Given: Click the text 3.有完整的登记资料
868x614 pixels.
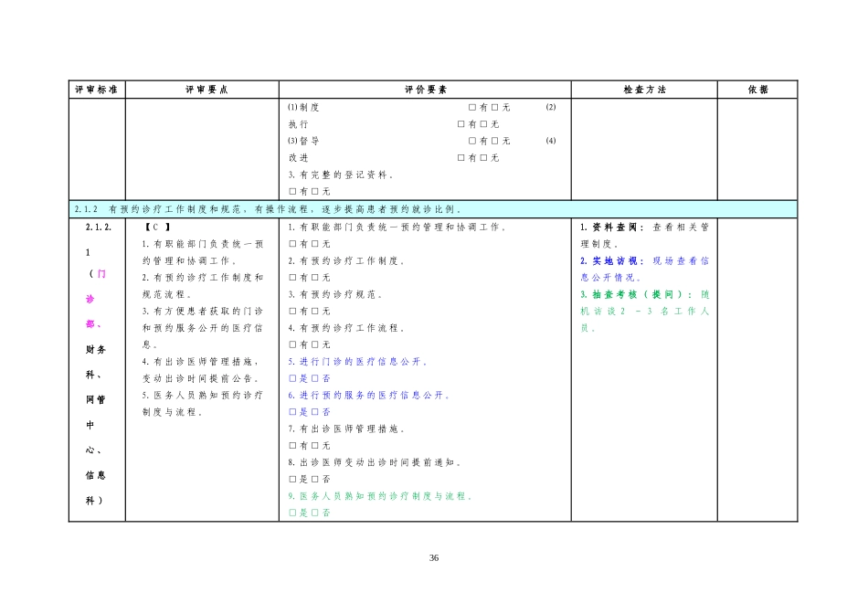Looking at the screenshot, I should [341, 175].
